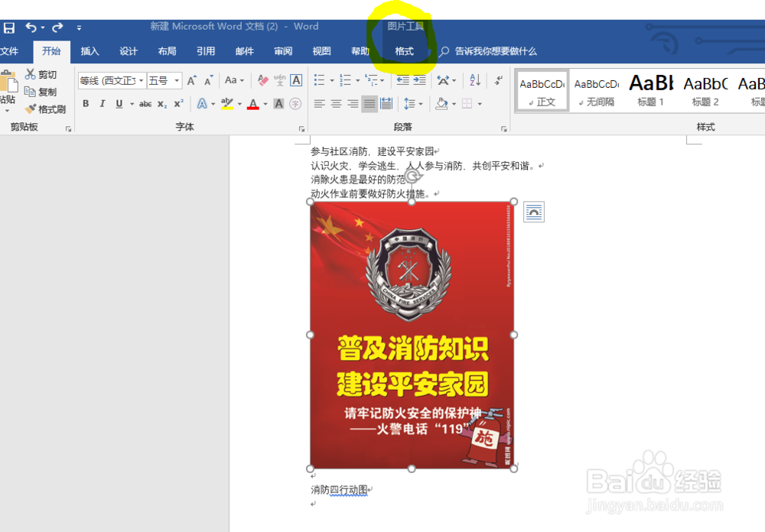Toggle show/hide paragraph marks
The image size is (765, 532).
(498, 80)
